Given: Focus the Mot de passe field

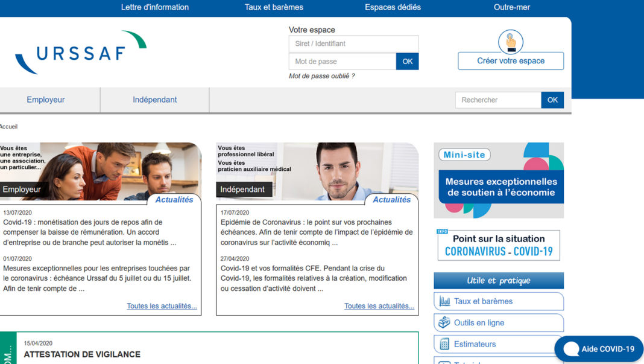Looking at the screenshot, I should pos(343,62).
